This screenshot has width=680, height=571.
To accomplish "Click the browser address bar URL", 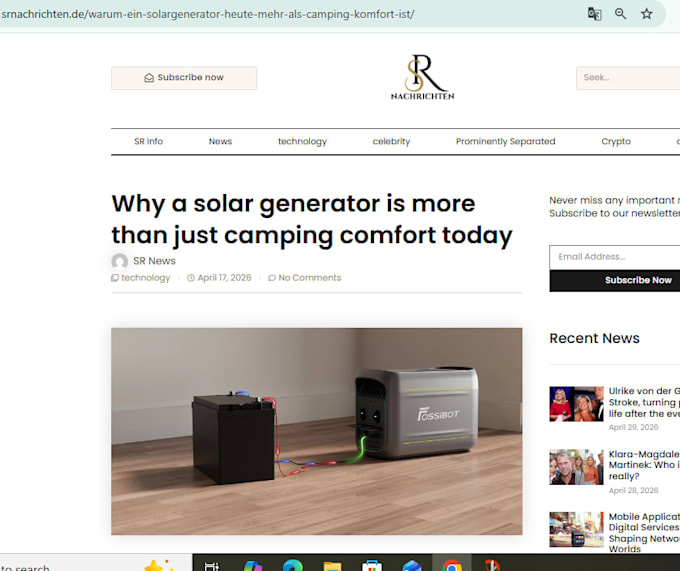I will (207, 14).
